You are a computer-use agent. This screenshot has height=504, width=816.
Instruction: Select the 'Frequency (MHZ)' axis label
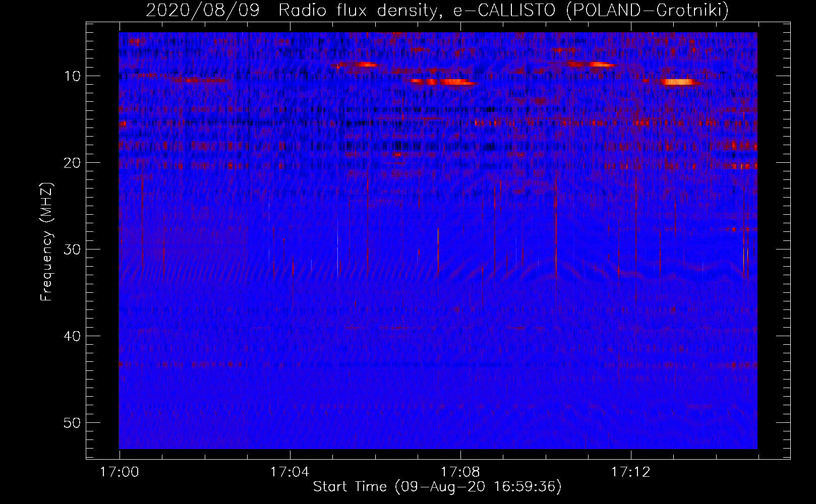pos(46,242)
